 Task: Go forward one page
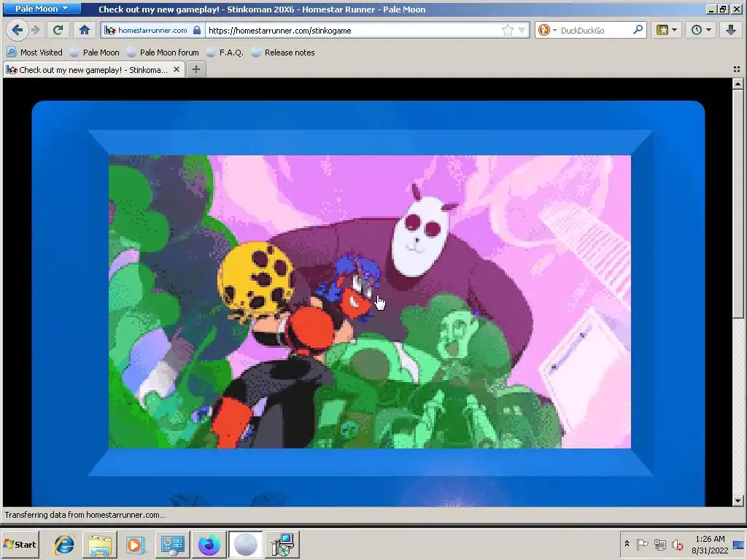36,30
